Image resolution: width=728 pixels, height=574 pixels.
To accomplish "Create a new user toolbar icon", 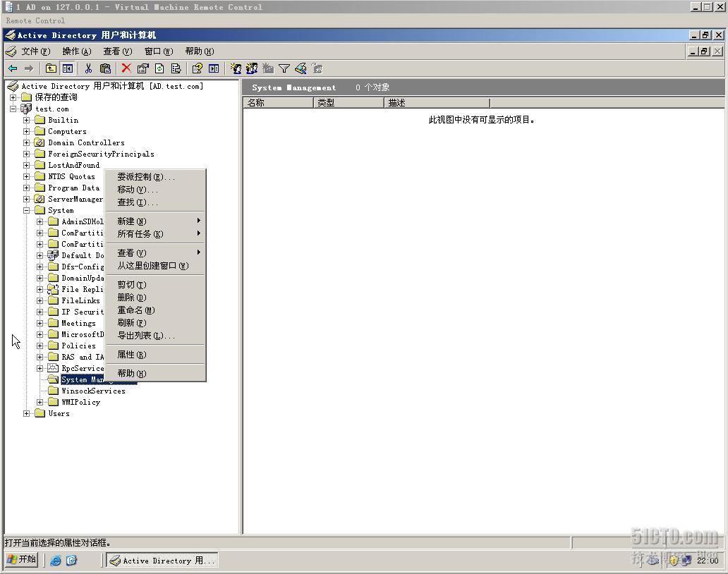I will click(236, 68).
